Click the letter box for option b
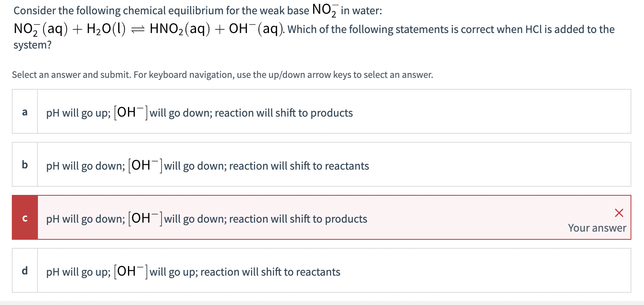This screenshot has height=305, width=644. (24, 165)
